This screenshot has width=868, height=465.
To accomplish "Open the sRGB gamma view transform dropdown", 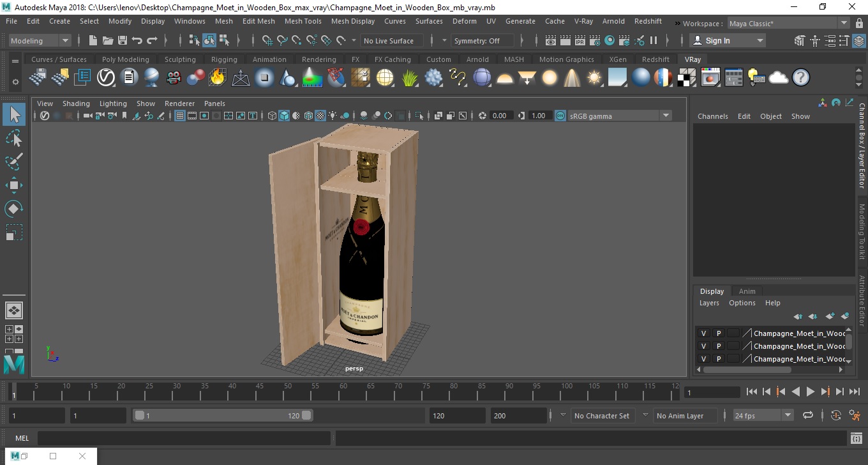I will pos(619,116).
